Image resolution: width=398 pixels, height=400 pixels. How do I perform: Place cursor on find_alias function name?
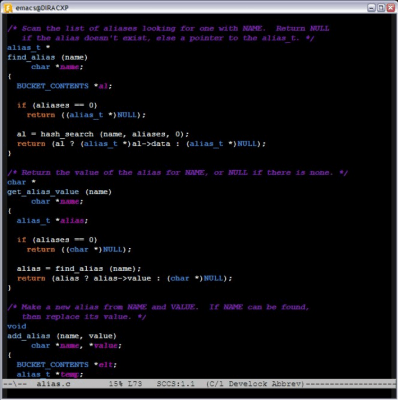pos(31,57)
